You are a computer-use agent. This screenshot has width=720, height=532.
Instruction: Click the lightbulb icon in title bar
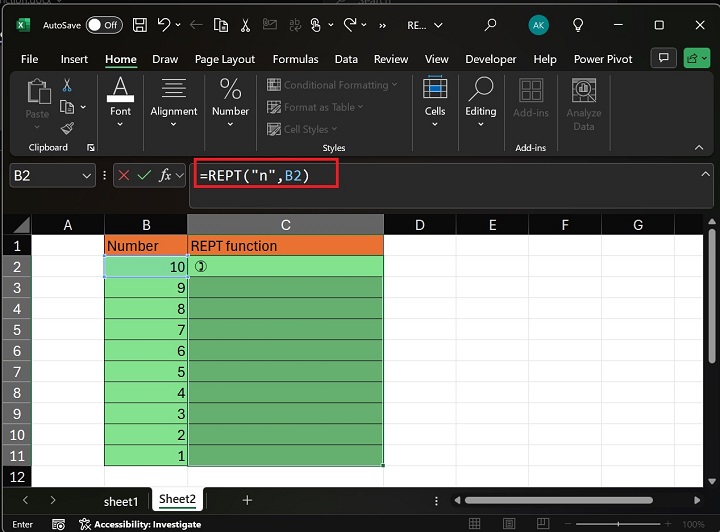point(578,25)
